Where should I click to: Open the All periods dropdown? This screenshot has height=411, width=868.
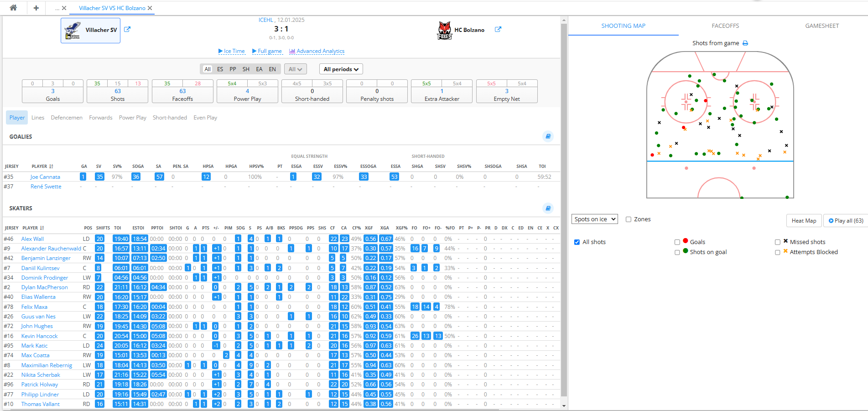(x=341, y=69)
